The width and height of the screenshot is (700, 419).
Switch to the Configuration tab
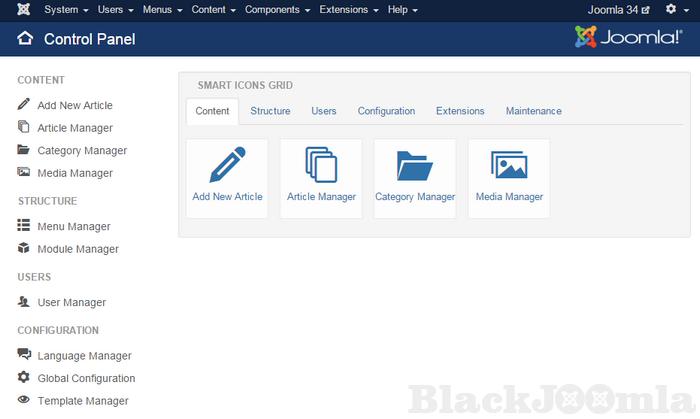386,111
